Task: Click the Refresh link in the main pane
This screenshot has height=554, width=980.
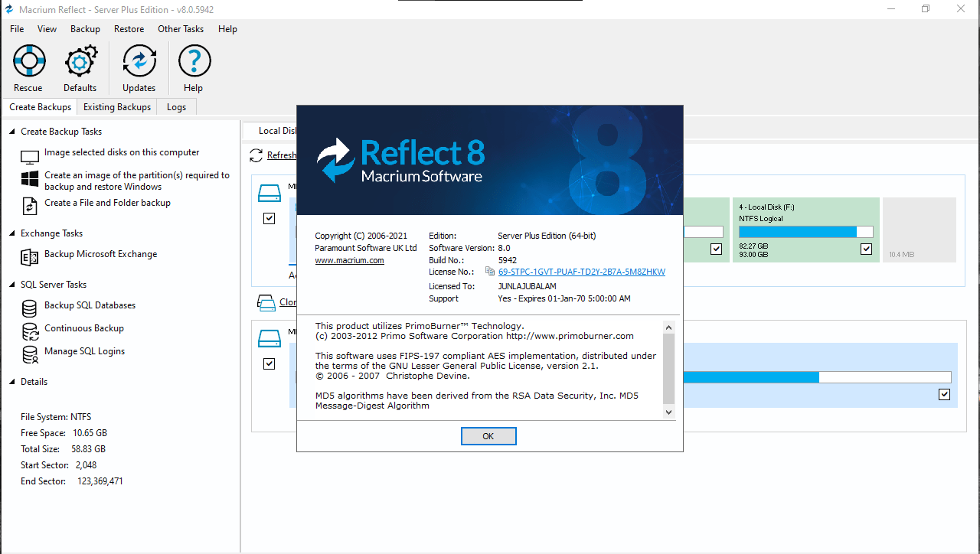Action: (x=281, y=155)
